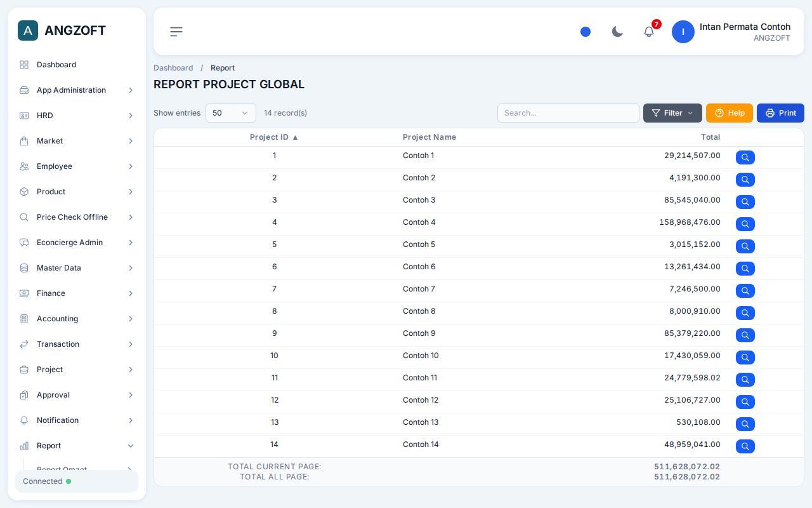The height and width of the screenshot is (508, 812).
Task: View details for Contoh 14 row
Action: click(x=745, y=446)
